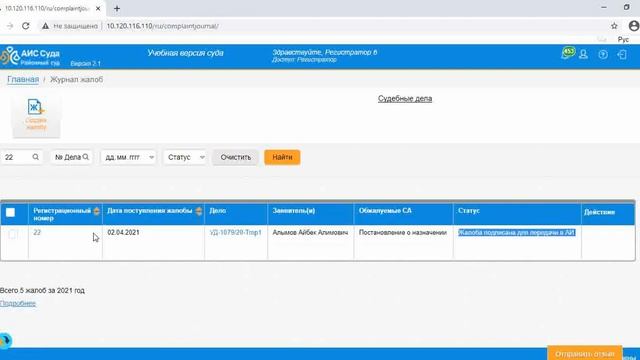Open the browser account profile icon
Image resolution: width=640 pixels, height=360 pixels.
[633, 26]
